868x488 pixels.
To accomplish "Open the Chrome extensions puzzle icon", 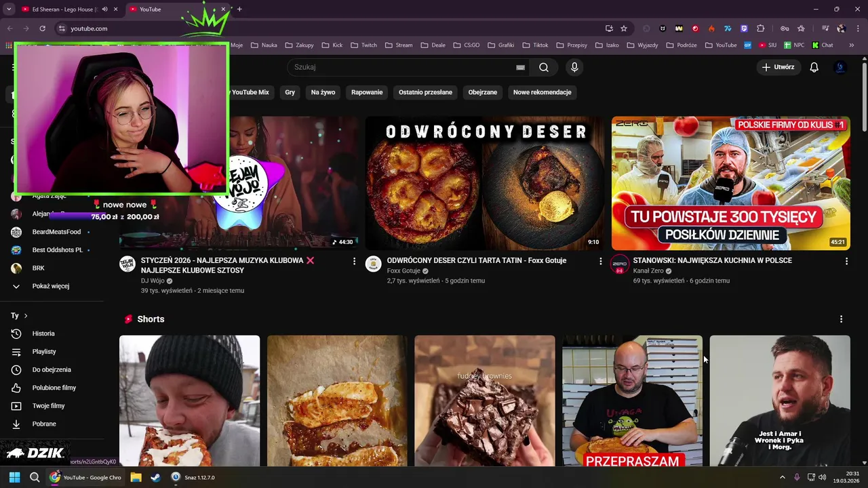I will (x=760, y=28).
